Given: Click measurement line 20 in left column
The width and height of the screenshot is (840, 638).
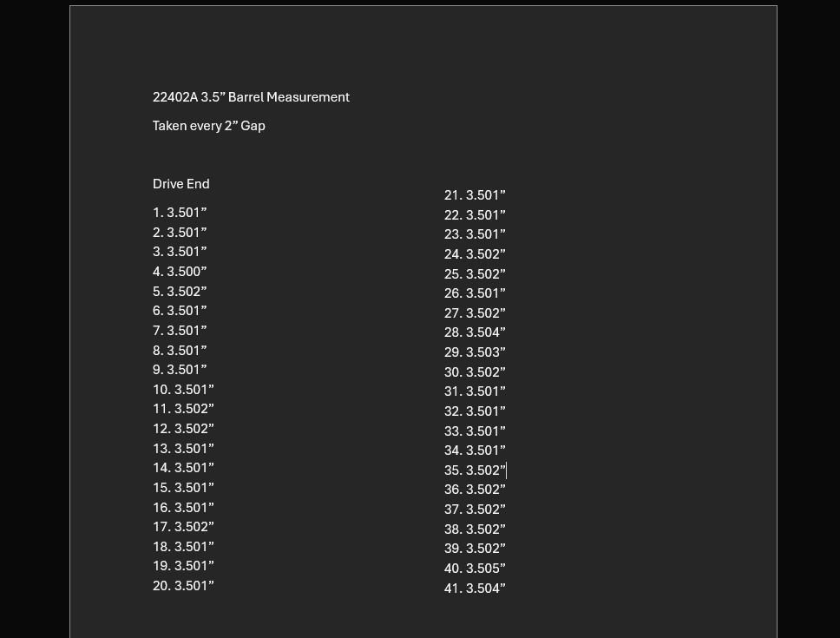Looking at the screenshot, I should 183,586.
